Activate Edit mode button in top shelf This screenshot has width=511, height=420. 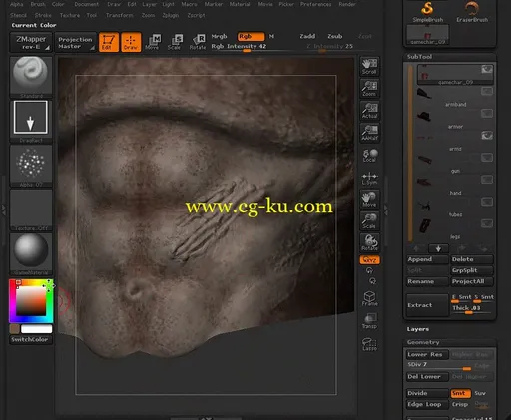(x=109, y=42)
